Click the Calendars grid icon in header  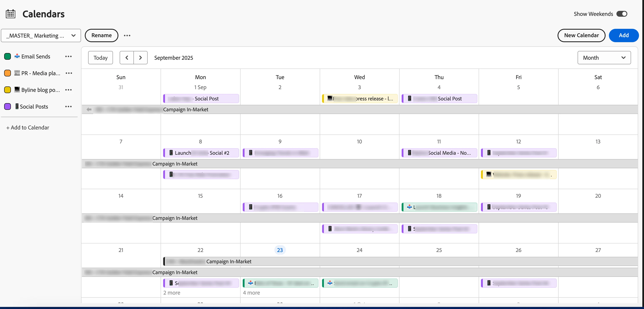(10, 14)
